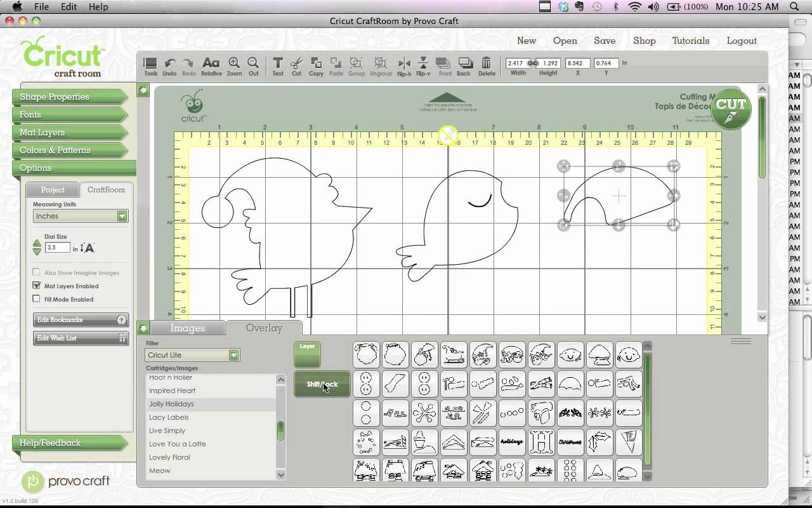
Task: Click the Logout link
Action: tap(742, 41)
